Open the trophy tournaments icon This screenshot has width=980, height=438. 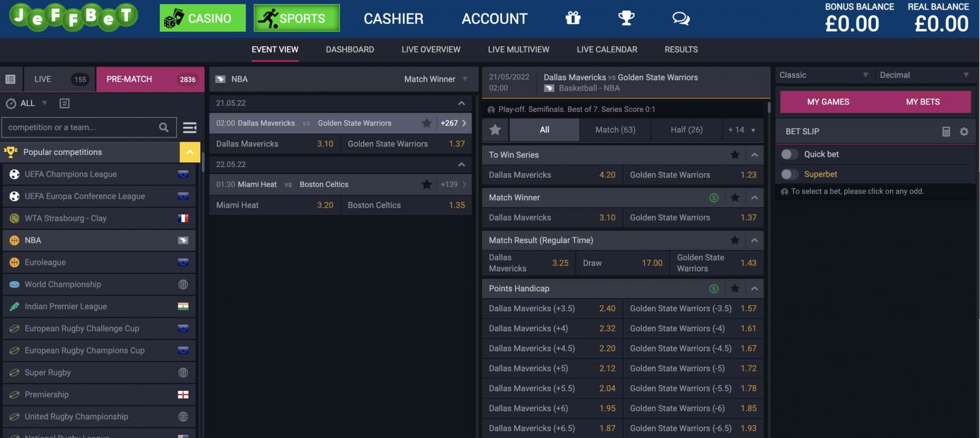pos(626,18)
